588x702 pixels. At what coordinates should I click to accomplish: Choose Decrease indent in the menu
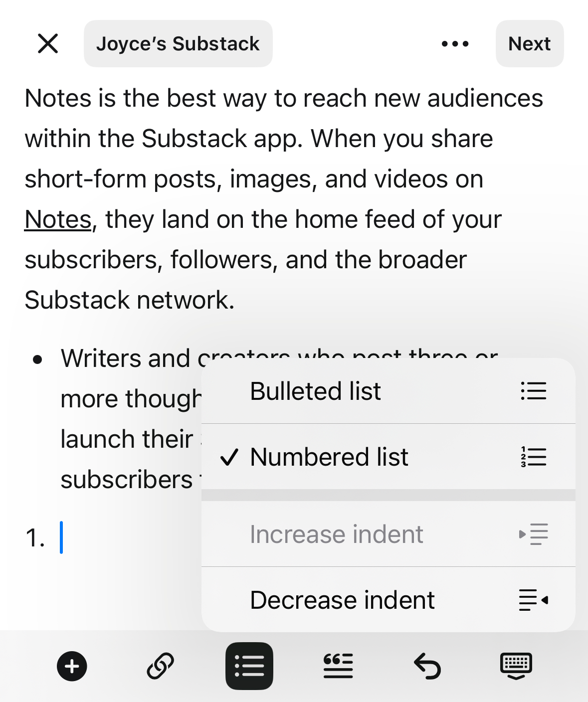(388, 600)
